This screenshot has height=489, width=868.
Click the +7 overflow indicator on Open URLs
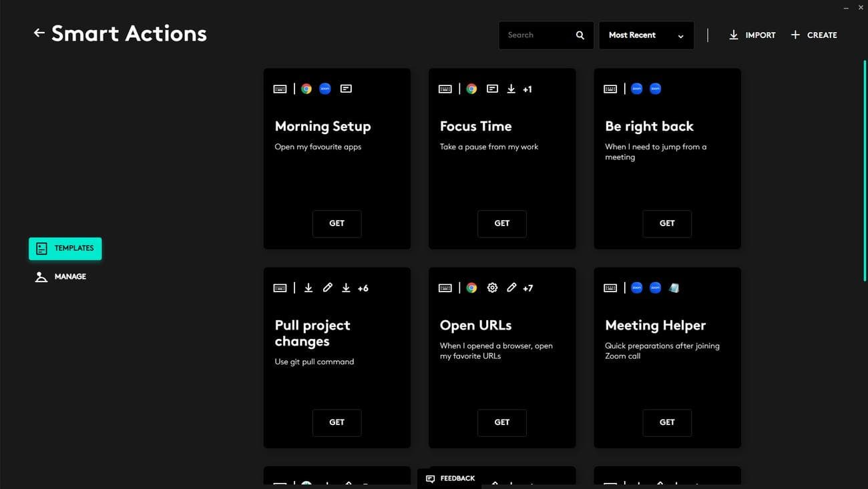tap(527, 288)
